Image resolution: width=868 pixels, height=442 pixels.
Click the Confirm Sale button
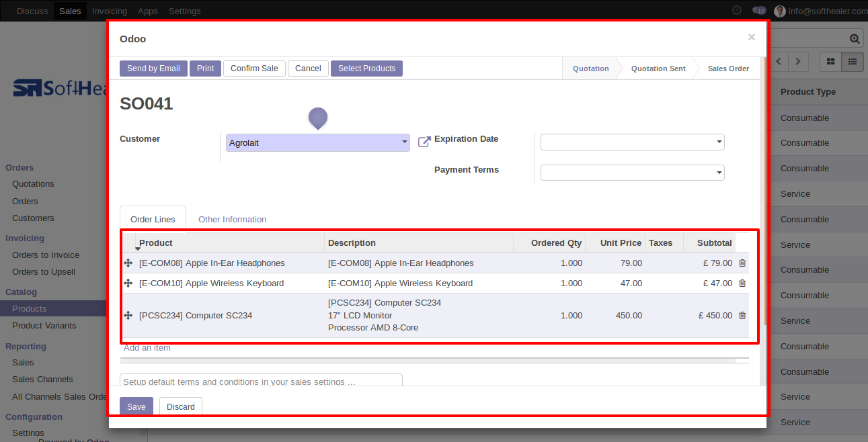255,69
